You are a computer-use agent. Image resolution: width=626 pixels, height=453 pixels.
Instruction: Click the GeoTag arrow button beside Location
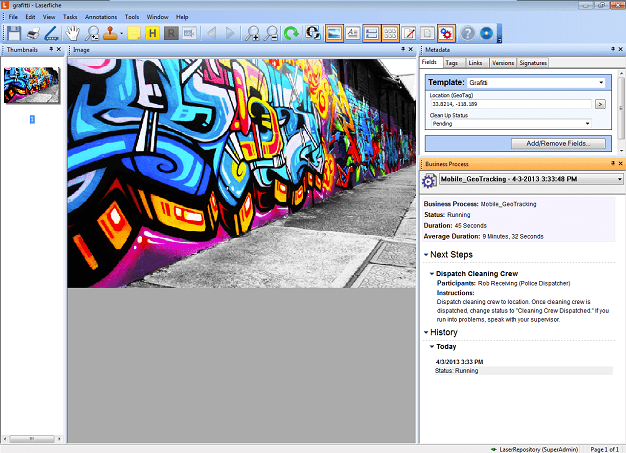click(x=600, y=103)
